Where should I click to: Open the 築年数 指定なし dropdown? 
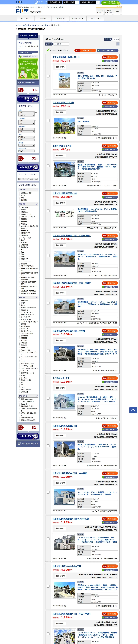pos(27,145)
